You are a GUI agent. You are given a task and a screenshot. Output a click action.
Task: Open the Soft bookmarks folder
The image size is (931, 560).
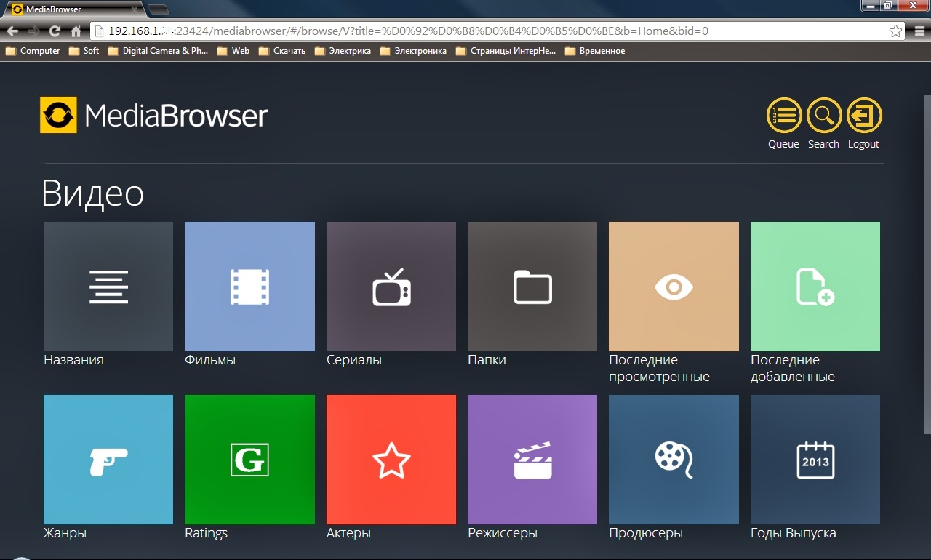84,51
